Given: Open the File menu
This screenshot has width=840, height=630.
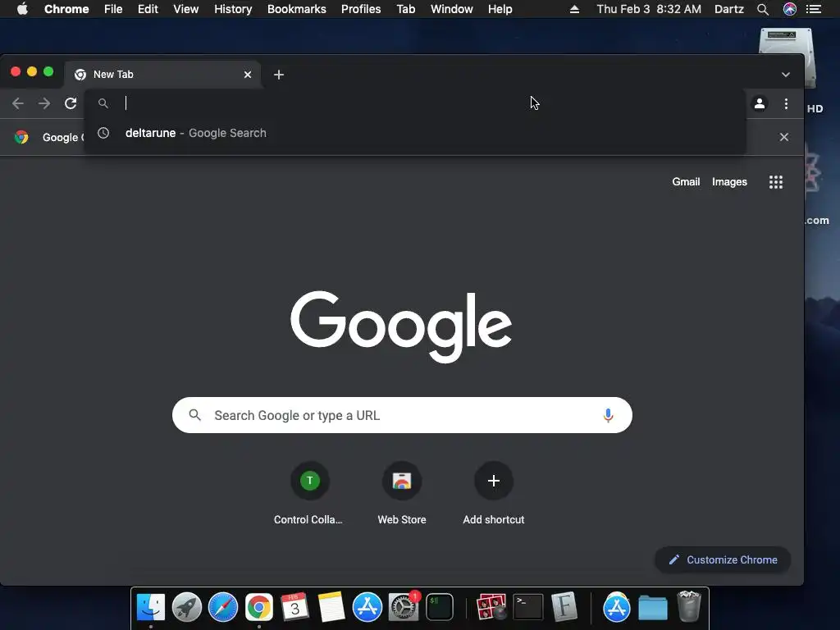Looking at the screenshot, I should (x=113, y=9).
